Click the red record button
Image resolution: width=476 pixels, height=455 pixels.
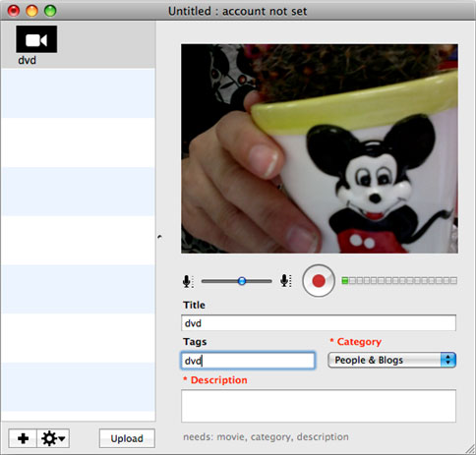[319, 281]
